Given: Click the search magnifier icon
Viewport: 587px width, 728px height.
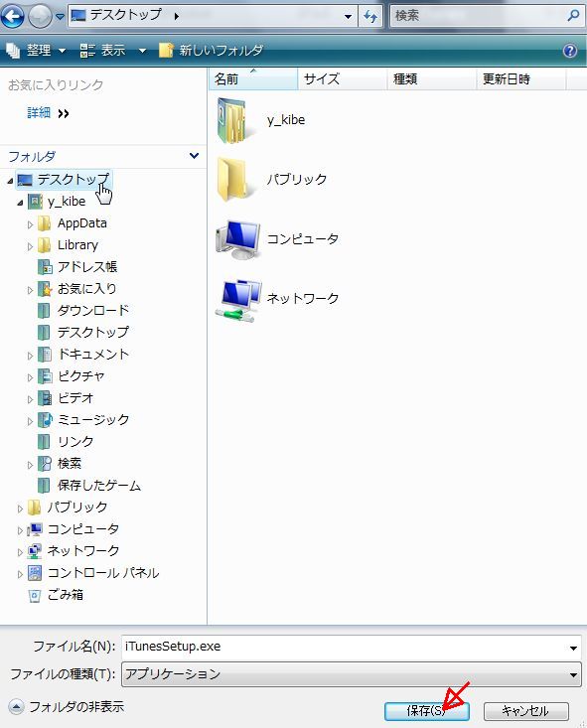Looking at the screenshot, I should [x=573, y=16].
